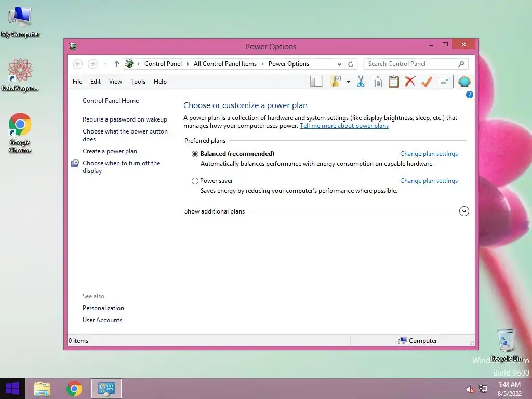Click the Power Options breadcrumb

289,64
